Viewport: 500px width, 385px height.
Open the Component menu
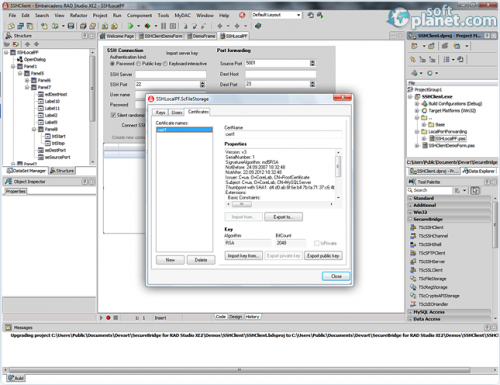coord(139,15)
